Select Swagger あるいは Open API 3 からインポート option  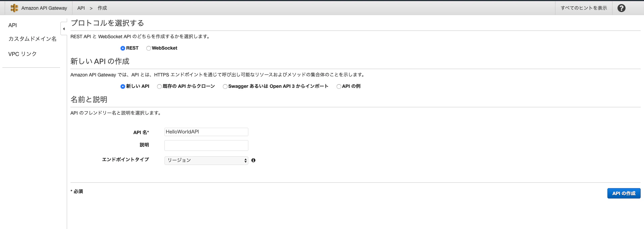225,87
